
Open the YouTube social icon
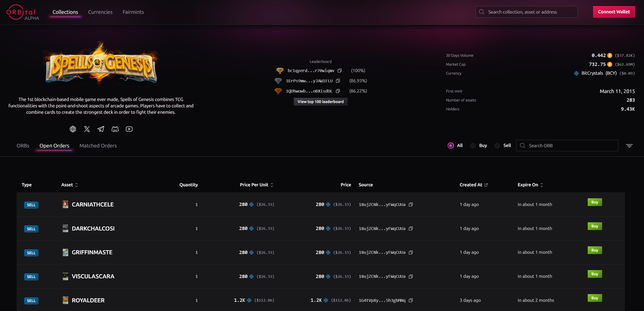[129, 129]
